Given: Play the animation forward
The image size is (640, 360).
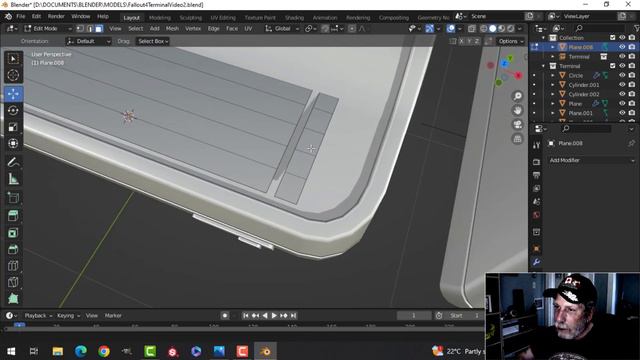Looking at the screenshot, I should (274, 316).
